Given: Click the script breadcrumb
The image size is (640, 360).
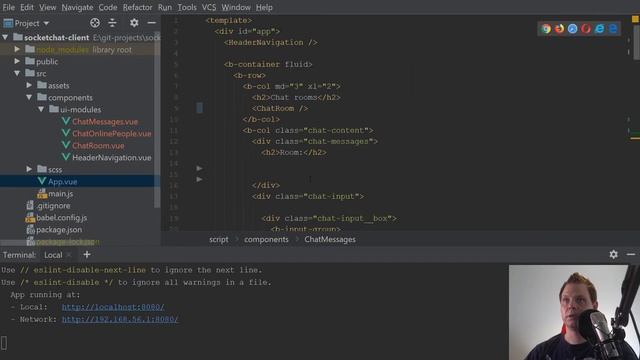Looking at the screenshot, I should pyautogui.click(x=219, y=240).
